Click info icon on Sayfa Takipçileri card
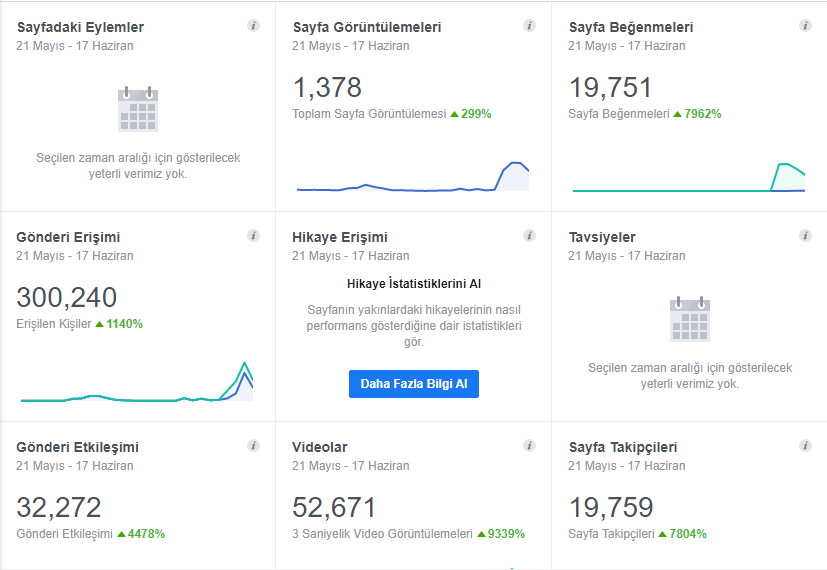The image size is (827, 570). coord(805,446)
